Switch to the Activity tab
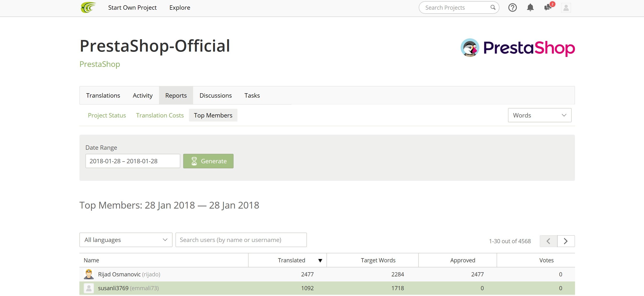Image resolution: width=644 pixels, height=296 pixels. point(143,95)
